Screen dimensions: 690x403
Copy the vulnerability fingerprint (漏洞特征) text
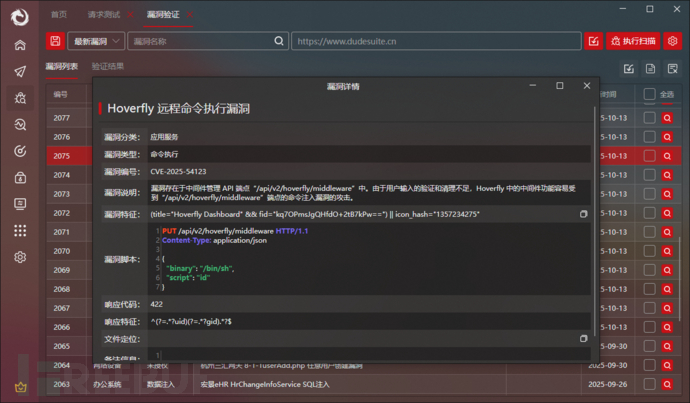click(x=583, y=214)
